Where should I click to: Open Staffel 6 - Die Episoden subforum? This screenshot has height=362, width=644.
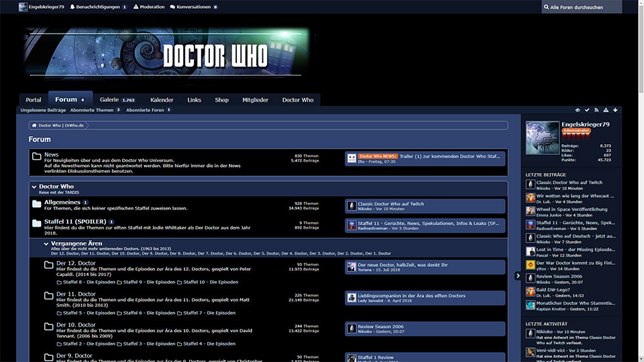(x=149, y=313)
